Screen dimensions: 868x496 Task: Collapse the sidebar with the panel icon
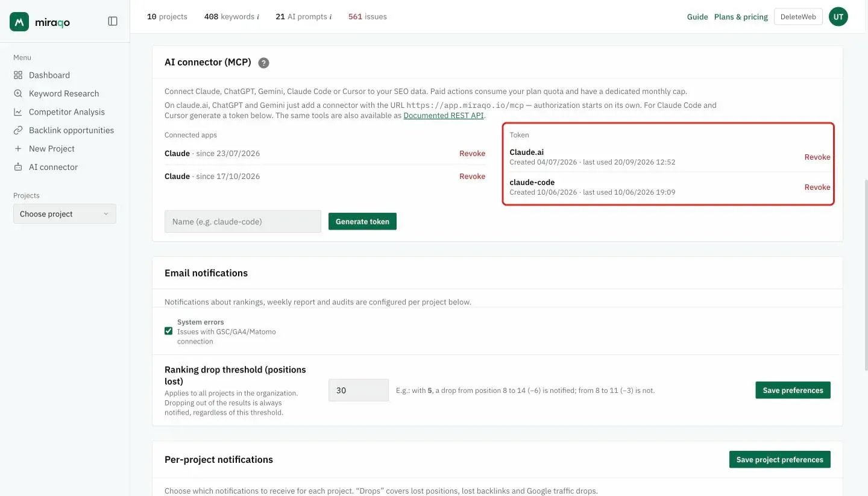[x=113, y=21]
